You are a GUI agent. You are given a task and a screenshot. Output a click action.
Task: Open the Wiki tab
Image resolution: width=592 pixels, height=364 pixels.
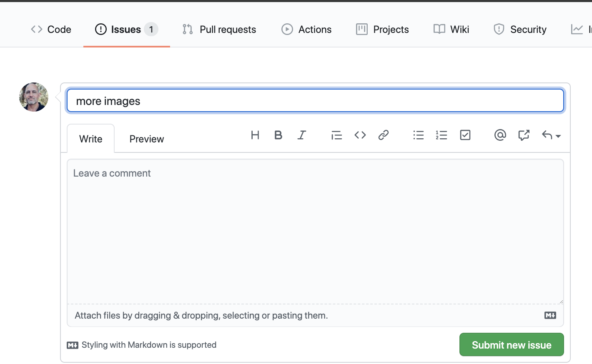[x=451, y=29]
